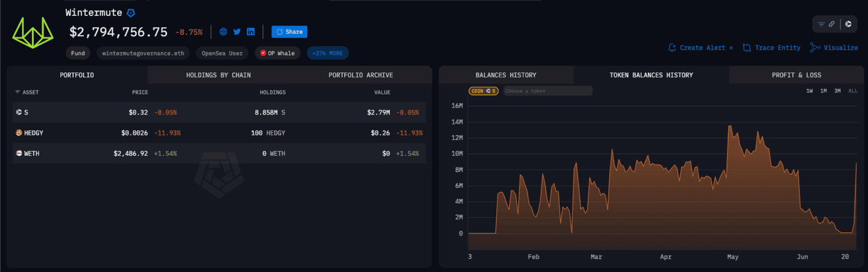Click HEDGY price $0.0026
The image size is (868, 272).
[x=135, y=133]
